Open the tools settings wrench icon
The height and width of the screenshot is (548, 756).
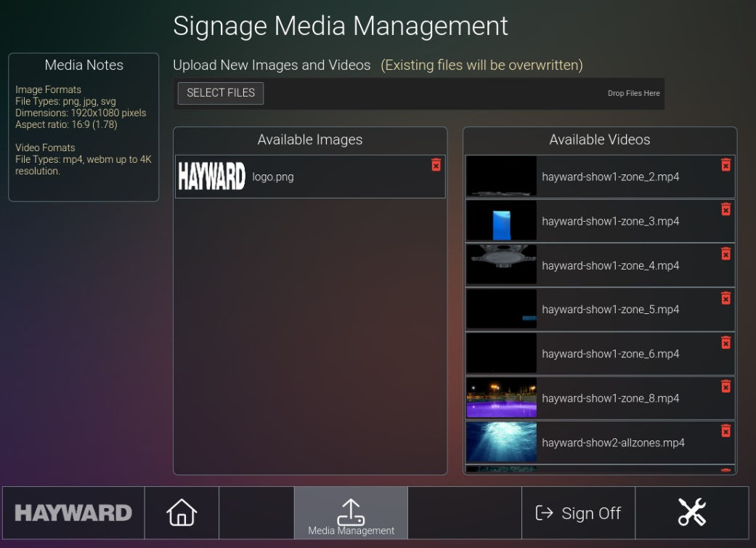(x=692, y=512)
